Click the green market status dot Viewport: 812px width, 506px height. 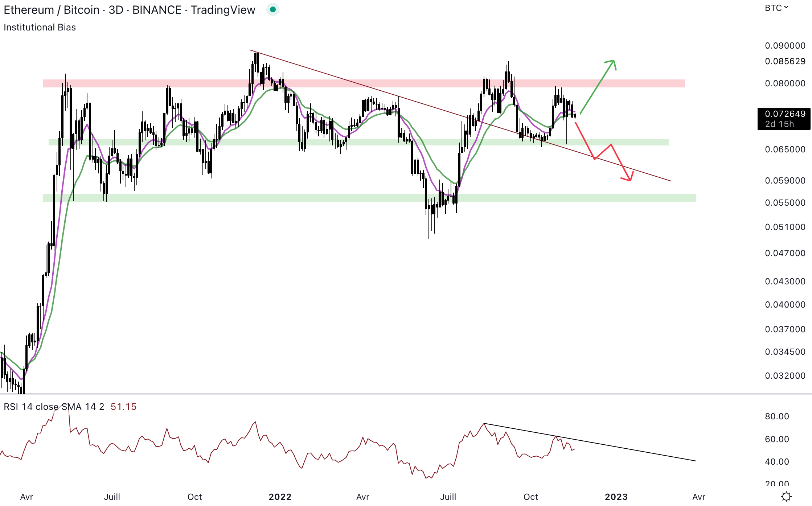click(272, 10)
